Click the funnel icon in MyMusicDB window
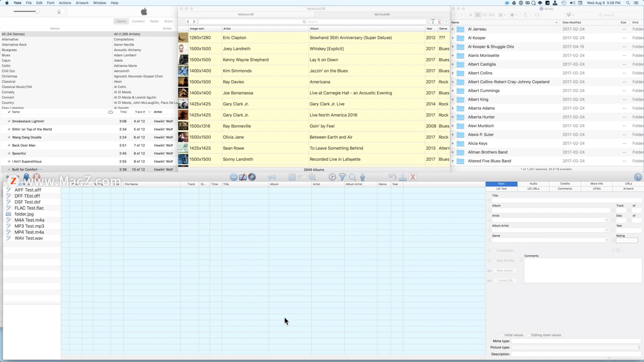This screenshot has height=362, width=644. click(433, 22)
